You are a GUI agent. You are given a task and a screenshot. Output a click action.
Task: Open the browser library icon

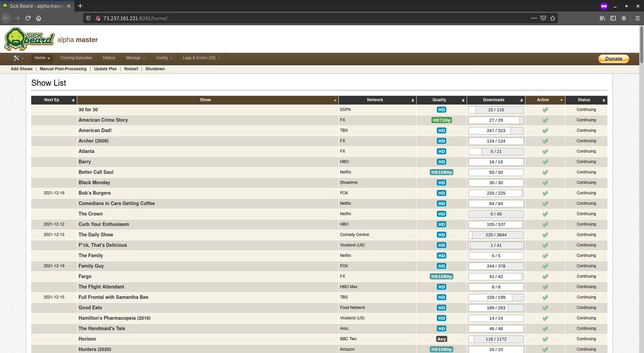pyautogui.click(x=602, y=18)
